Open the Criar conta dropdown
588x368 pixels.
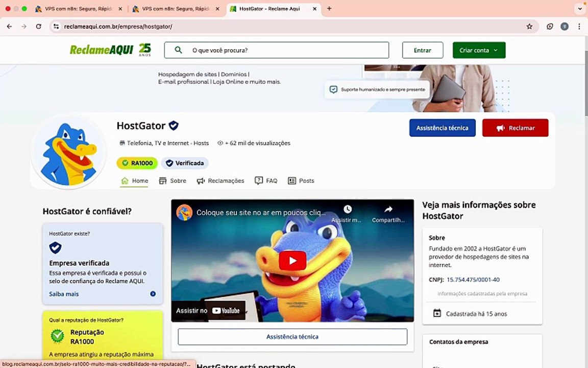tap(479, 50)
